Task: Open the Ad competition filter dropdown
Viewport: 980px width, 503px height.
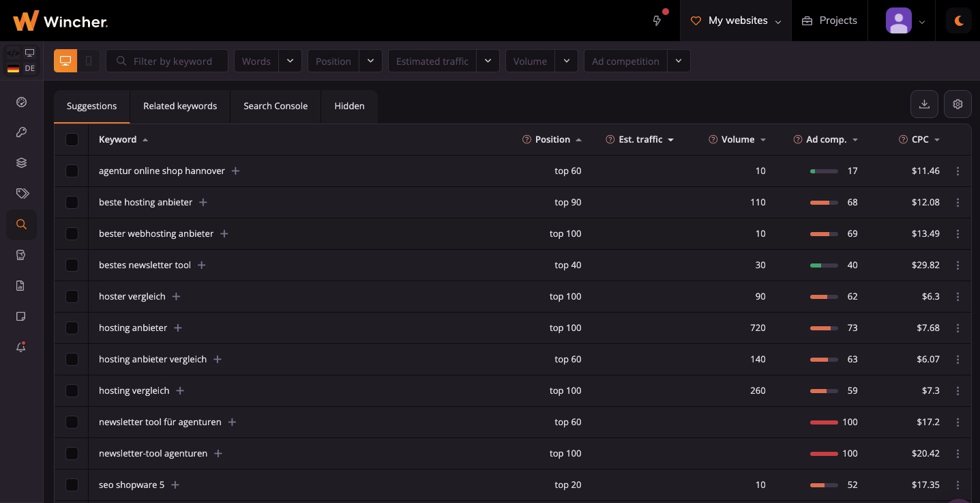Action: (x=679, y=61)
